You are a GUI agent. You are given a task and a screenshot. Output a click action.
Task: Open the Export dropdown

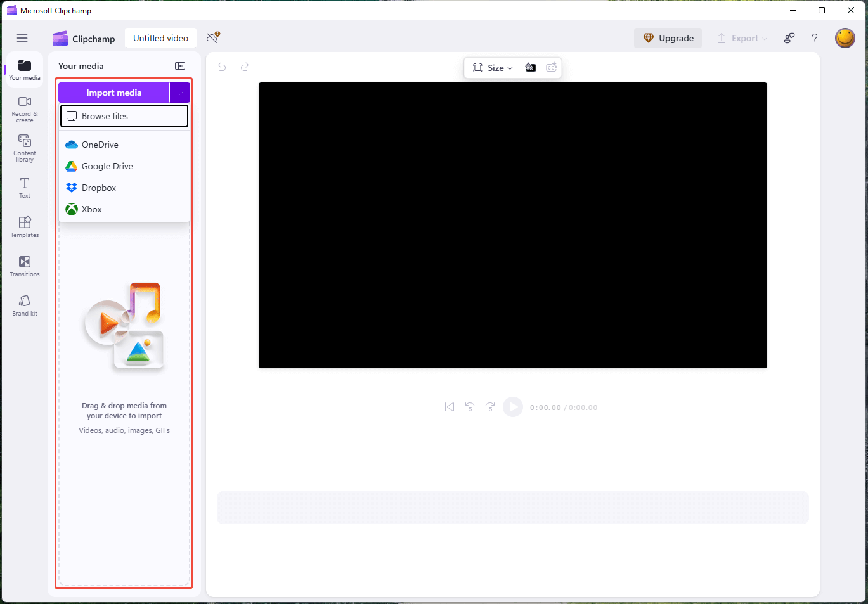pos(741,38)
